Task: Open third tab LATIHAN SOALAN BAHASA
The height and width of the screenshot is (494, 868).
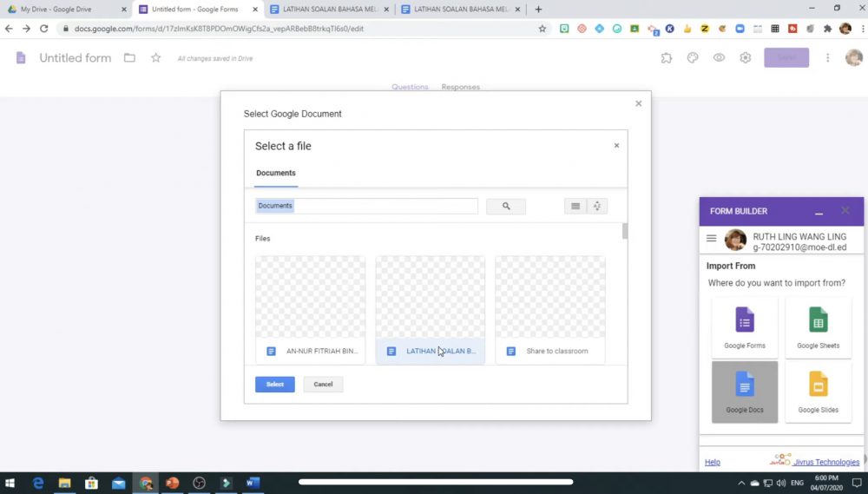Action: click(x=329, y=10)
